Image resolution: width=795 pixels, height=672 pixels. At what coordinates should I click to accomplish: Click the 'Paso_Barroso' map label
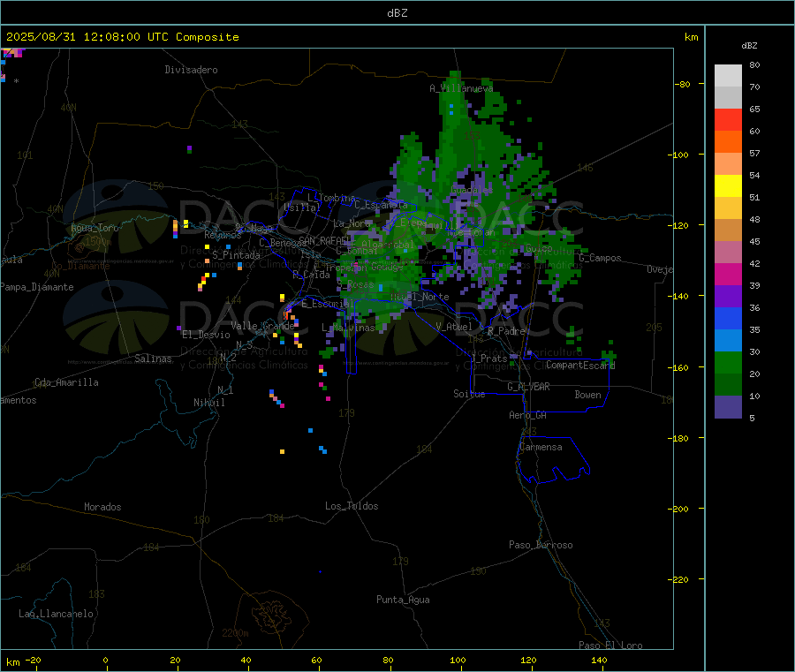(541, 545)
